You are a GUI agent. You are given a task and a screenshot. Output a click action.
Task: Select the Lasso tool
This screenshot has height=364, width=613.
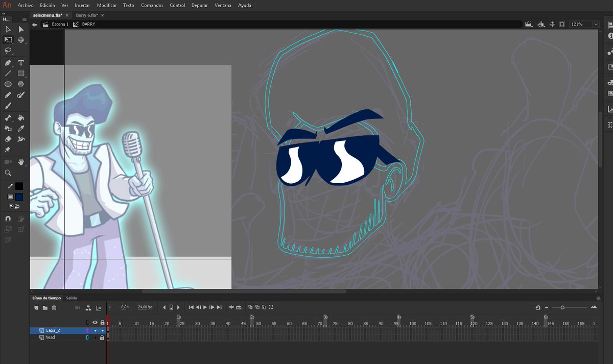click(8, 51)
